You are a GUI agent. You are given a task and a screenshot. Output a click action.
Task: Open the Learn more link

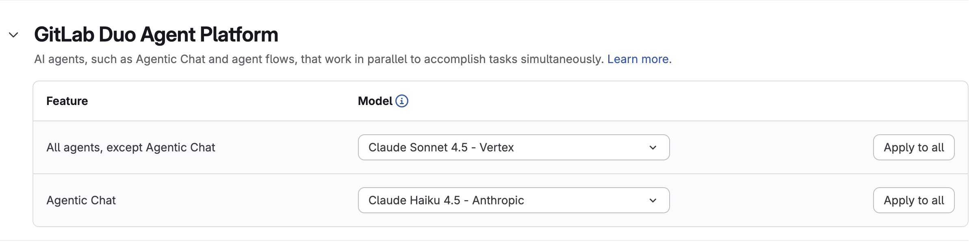(x=639, y=59)
